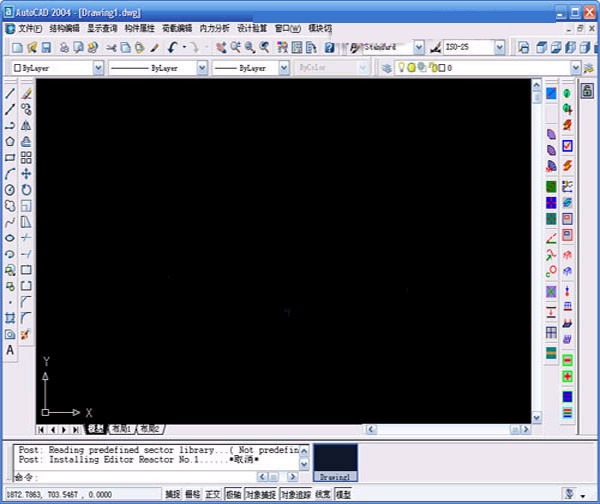The height and width of the screenshot is (504, 600).
Task: Click the Erase modify tool
Action: (x=27, y=93)
